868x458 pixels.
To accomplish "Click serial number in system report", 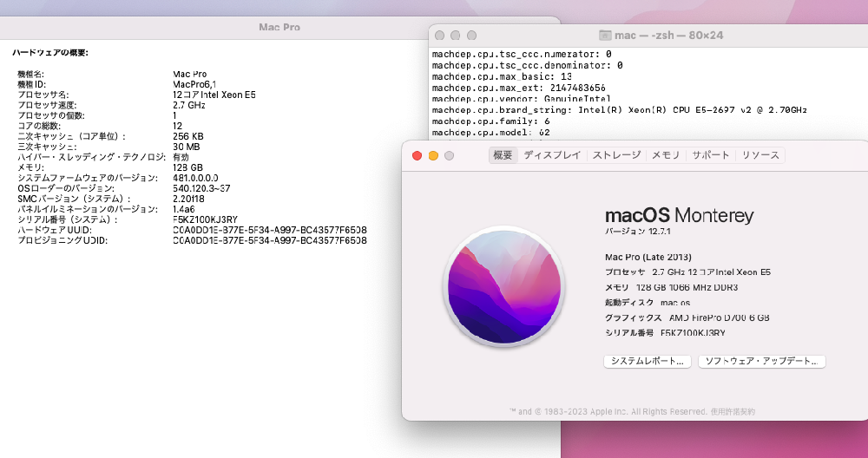I will (205, 219).
